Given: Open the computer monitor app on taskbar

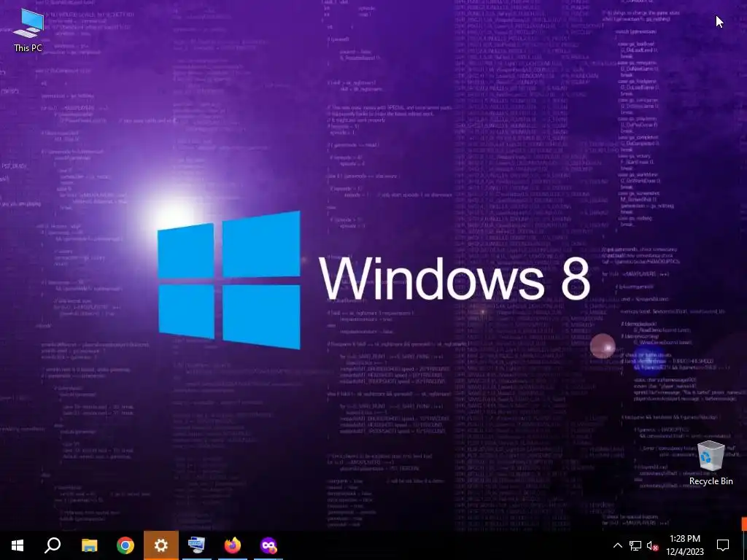Looking at the screenshot, I should 197,545.
